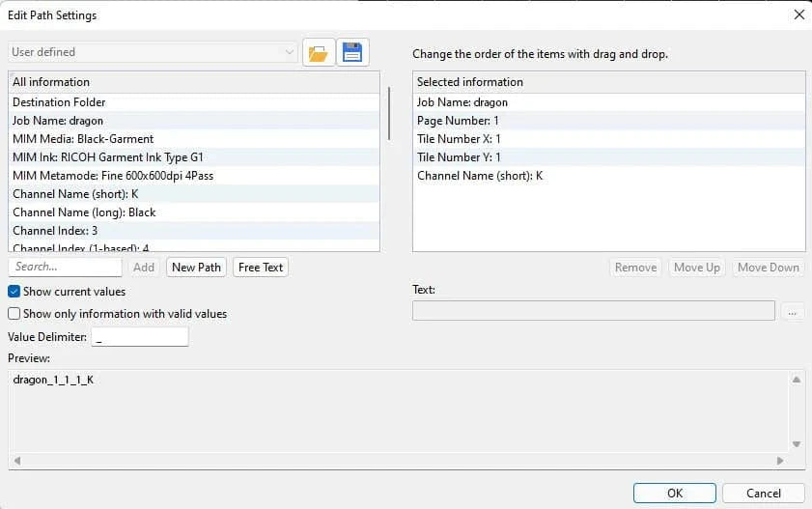Select MIM Media: Black-Garment entry
The width and height of the screenshot is (812, 509).
(x=83, y=139)
